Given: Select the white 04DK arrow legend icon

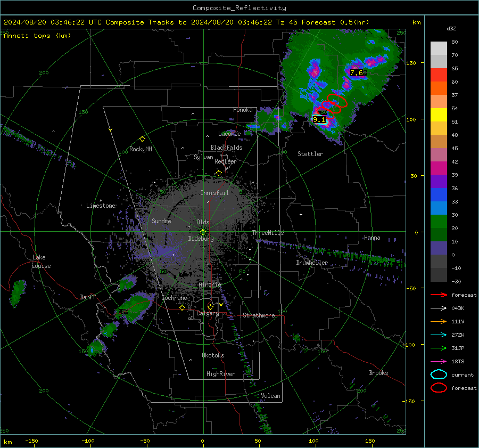Looking at the screenshot, I should [x=439, y=308].
